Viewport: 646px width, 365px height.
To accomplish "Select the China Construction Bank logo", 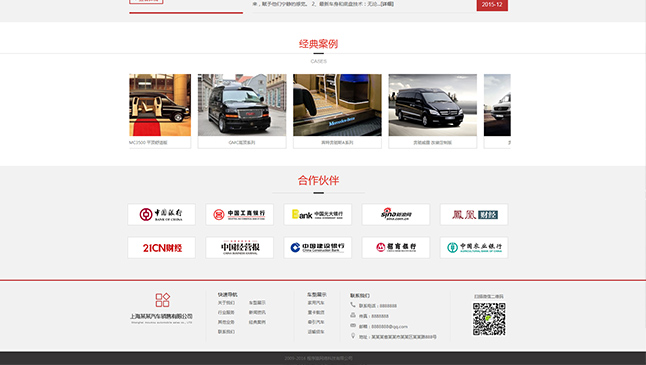I will tap(318, 248).
